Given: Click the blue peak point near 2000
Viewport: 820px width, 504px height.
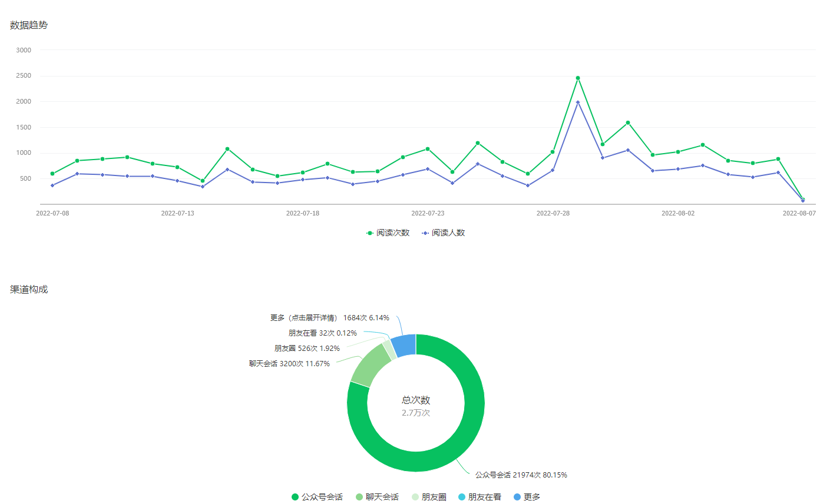Looking at the screenshot, I should (578, 102).
